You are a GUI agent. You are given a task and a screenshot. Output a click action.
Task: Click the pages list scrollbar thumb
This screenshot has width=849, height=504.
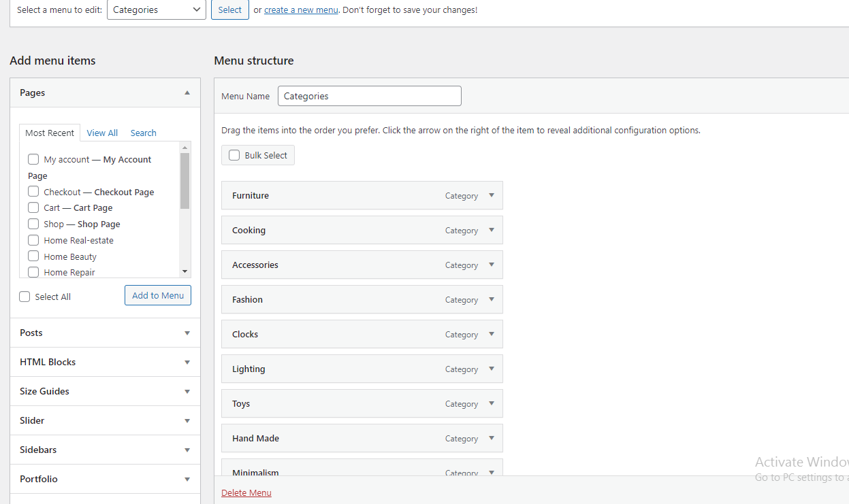tap(185, 180)
